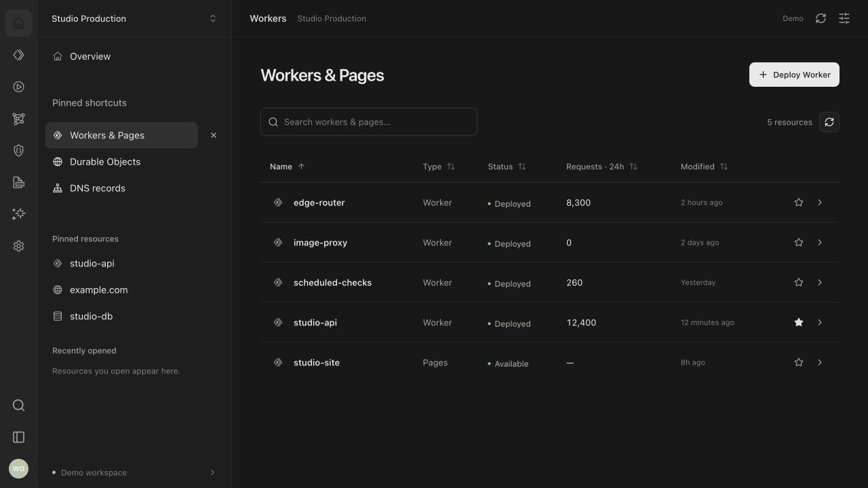The width and height of the screenshot is (868, 488).
Task: Click the Workers breadcrumb in the top bar
Action: (x=268, y=18)
